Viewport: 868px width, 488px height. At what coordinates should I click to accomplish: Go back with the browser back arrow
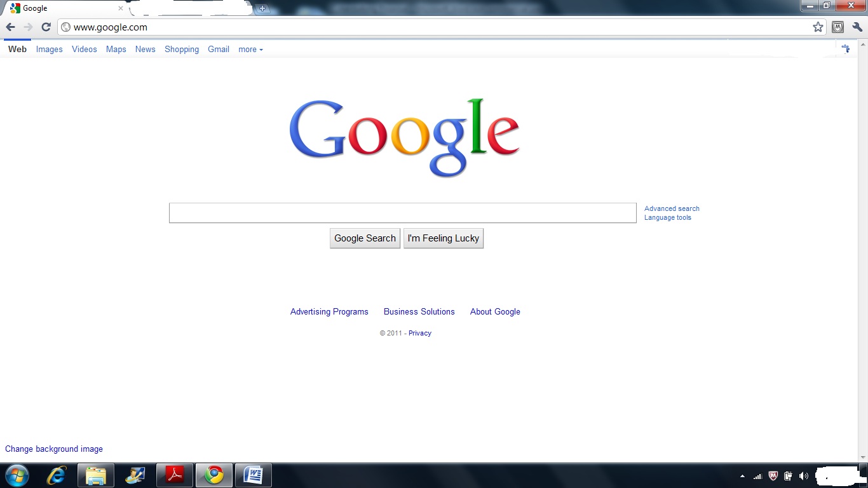(10, 27)
